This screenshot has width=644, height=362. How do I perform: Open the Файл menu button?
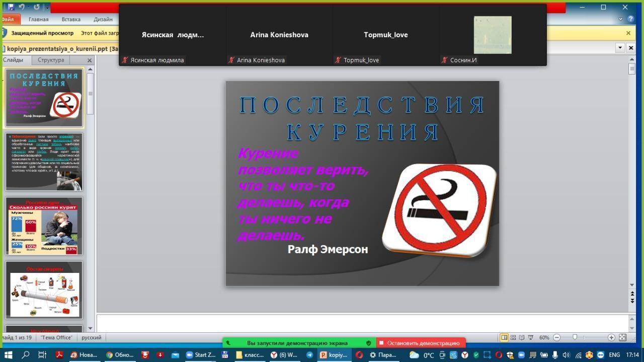pos(9,19)
